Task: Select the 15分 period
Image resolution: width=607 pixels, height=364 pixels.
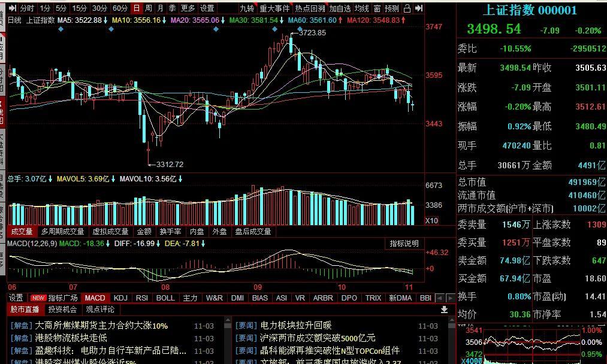Action: pyautogui.click(x=79, y=8)
